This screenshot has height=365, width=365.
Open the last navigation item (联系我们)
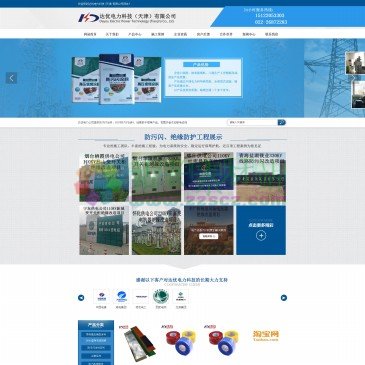[x=271, y=34]
